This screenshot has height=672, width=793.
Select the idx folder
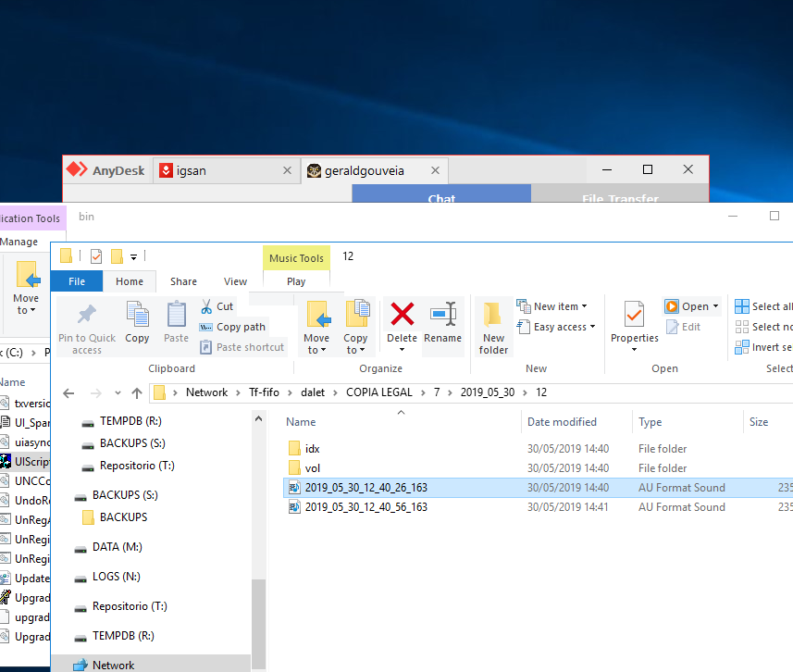(x=312, y=449)
